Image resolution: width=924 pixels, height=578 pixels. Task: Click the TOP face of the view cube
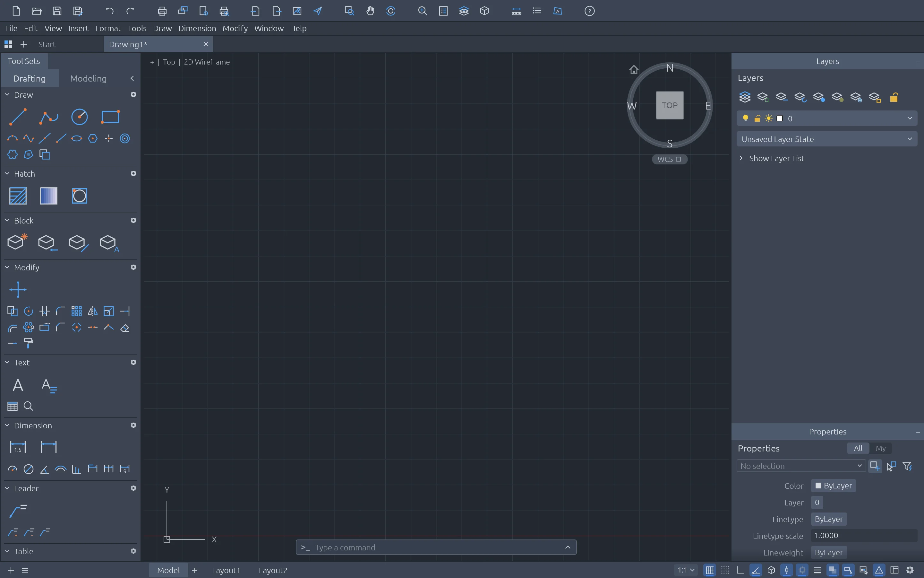[670, 105]
